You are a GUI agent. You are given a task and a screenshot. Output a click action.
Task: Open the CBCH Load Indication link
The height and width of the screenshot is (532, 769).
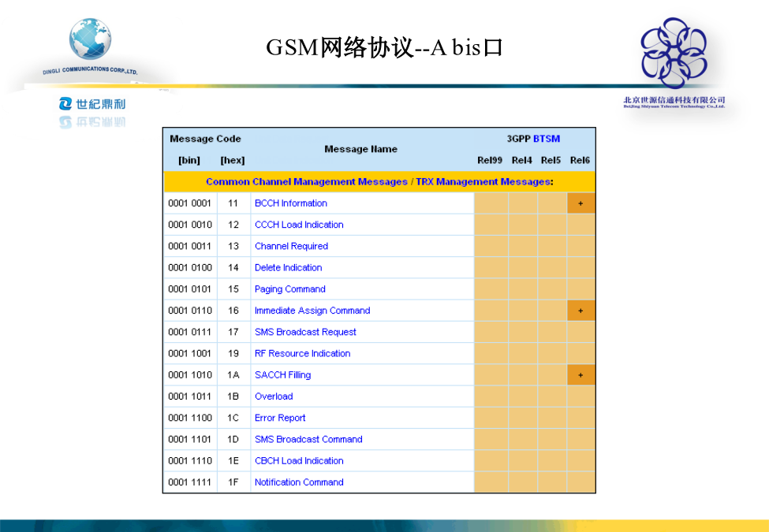click(299, 461)
